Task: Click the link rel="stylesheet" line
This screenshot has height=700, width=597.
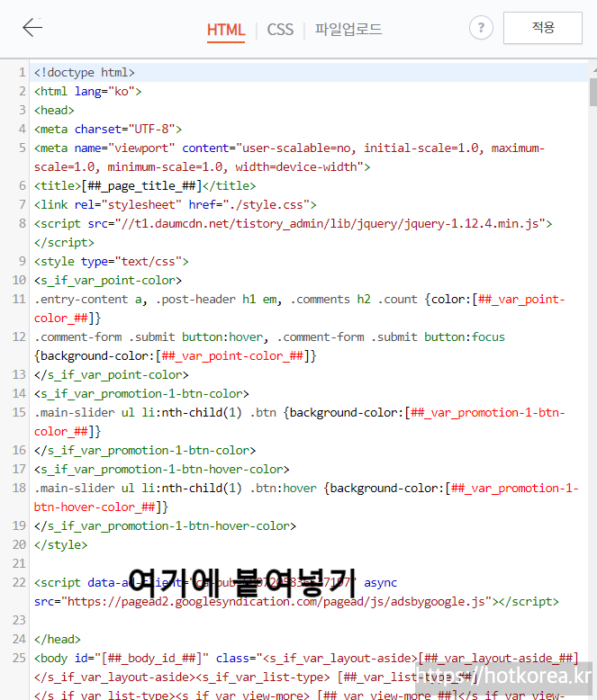Action: [x=176, y=204]
